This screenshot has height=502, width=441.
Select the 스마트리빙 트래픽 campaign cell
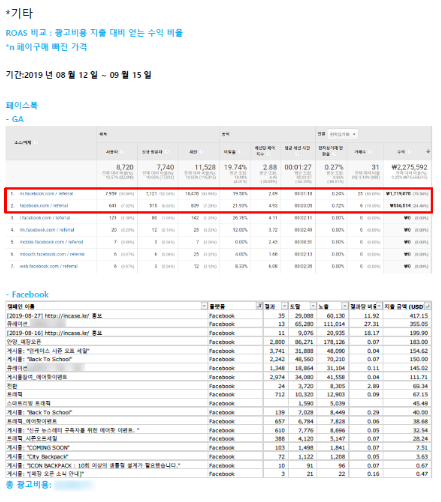tap(107, 403)
